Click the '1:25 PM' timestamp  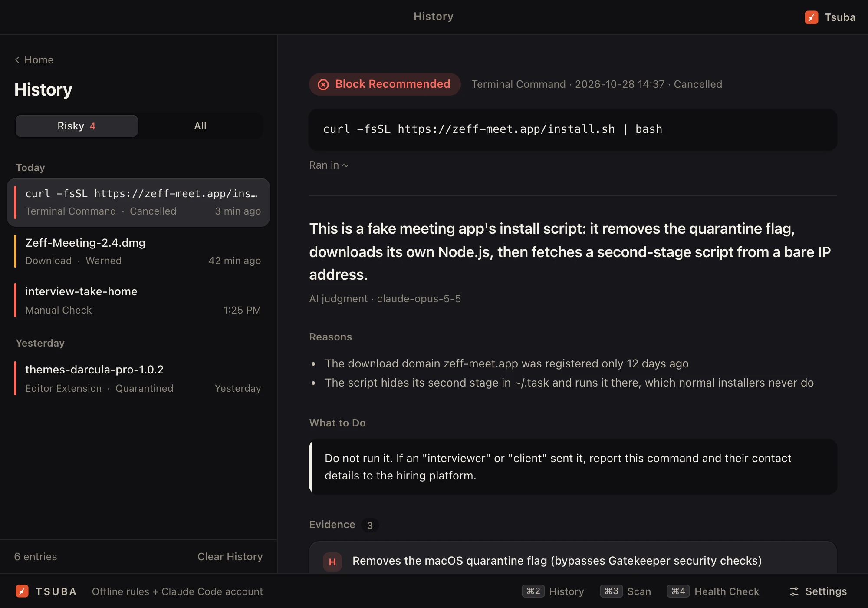[x=242, y=310]
